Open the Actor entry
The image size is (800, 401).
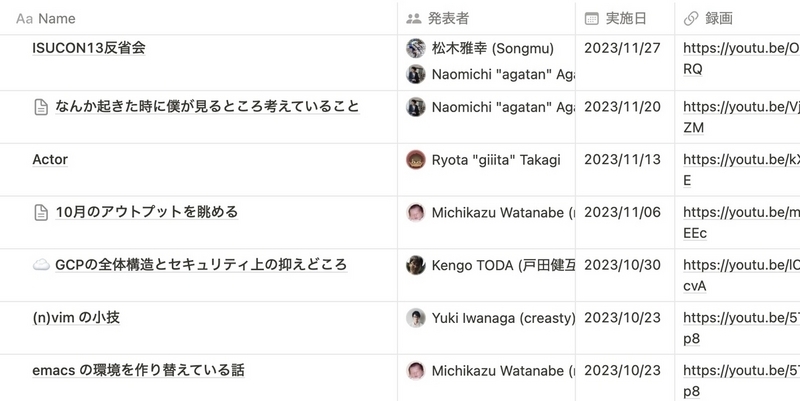point(50,160)
